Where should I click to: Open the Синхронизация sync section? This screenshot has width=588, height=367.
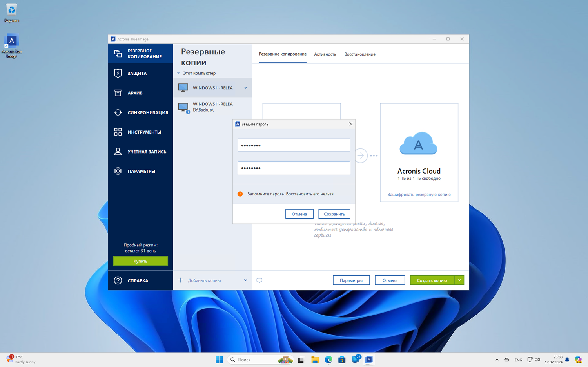point(140,112)
